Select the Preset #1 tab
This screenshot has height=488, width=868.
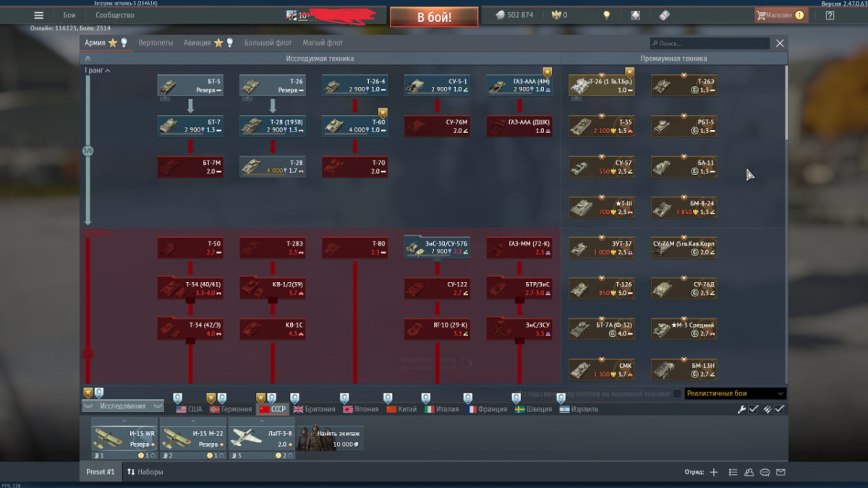(x=101, y=472)
